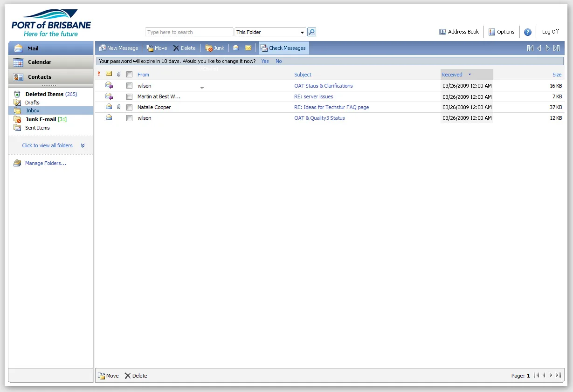Screen dimensions: 573x392
Task: Go to previous page using top toolbar arrow
Action: coord(539,48)
